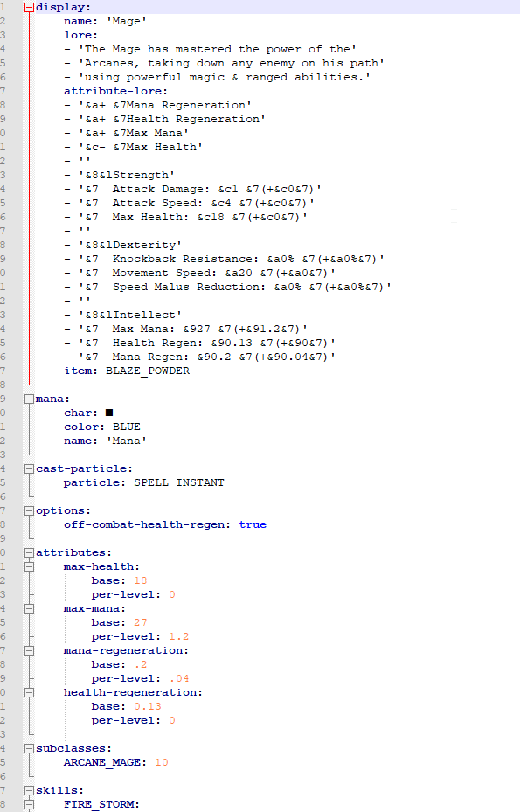Collapse the health-regeneration fold marker

tap(30, 692)
